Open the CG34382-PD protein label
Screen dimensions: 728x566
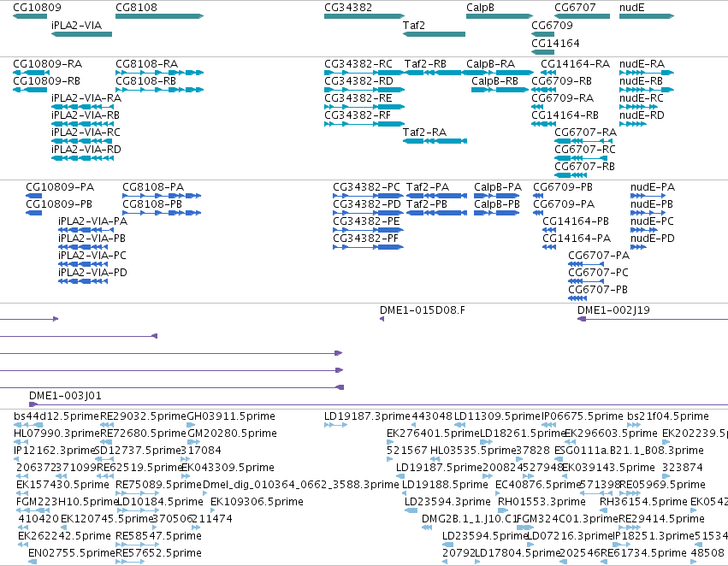tap(367, 204)
